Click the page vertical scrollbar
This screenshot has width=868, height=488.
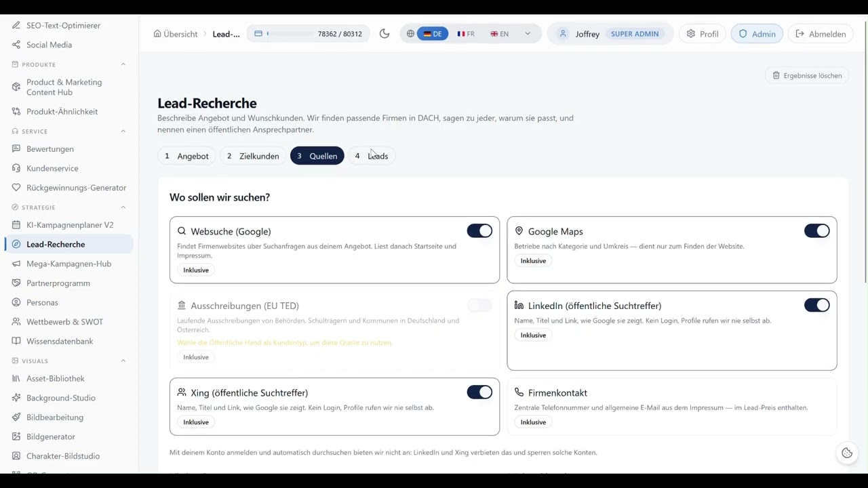tap(865, 152)
